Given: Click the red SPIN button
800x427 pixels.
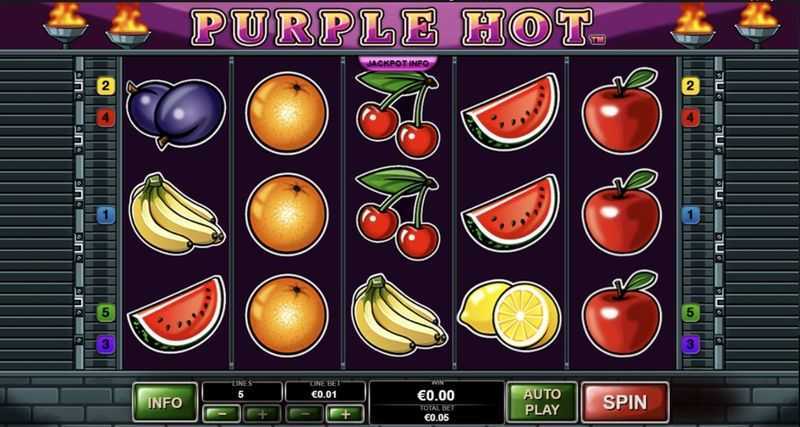Looking at the screenshot, I should [x=625, y=401].
